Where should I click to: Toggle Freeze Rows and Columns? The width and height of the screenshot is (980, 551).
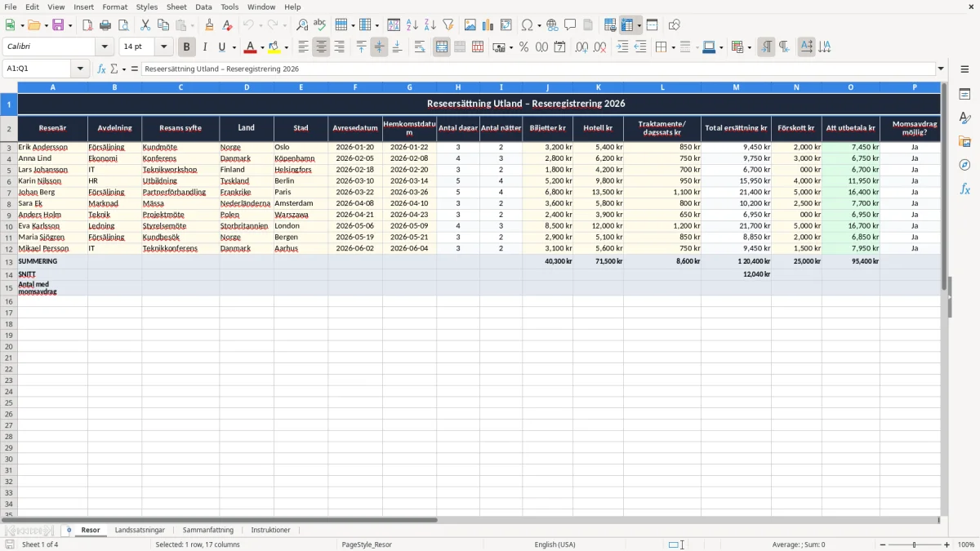coord(627,25)
